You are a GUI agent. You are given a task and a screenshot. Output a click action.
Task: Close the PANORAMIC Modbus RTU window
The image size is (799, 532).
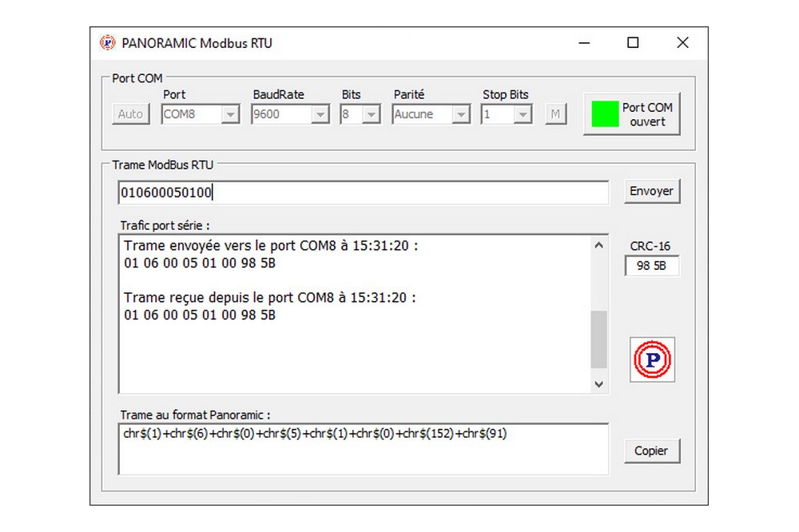[x=683, y=43]
